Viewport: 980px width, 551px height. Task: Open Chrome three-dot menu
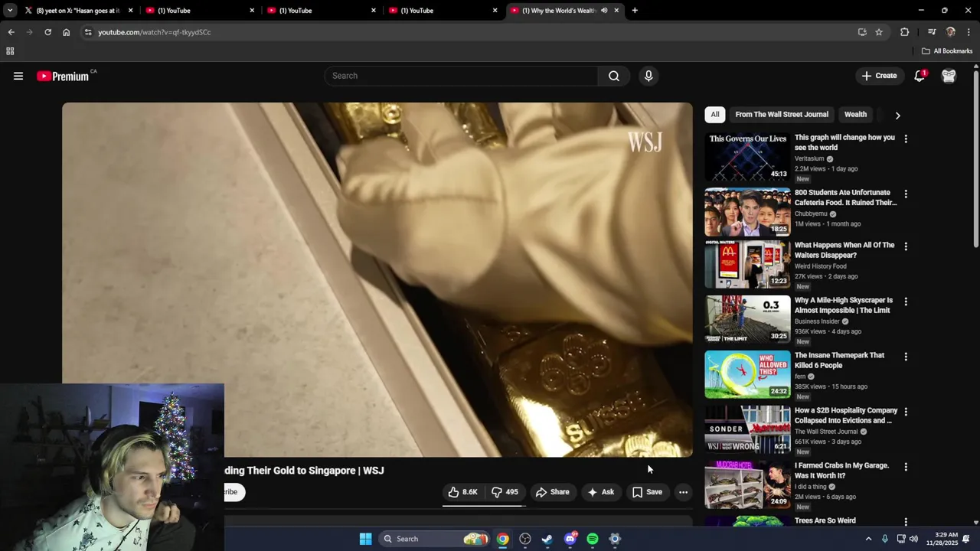coord(969,32)
